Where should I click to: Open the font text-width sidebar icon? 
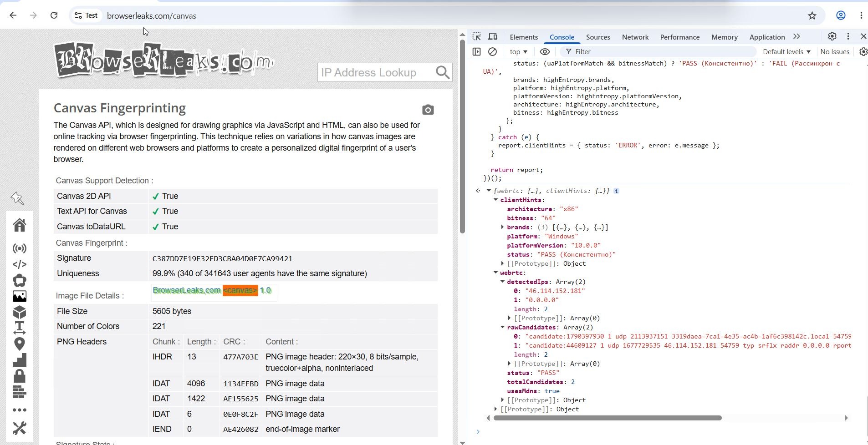point(19,328)
